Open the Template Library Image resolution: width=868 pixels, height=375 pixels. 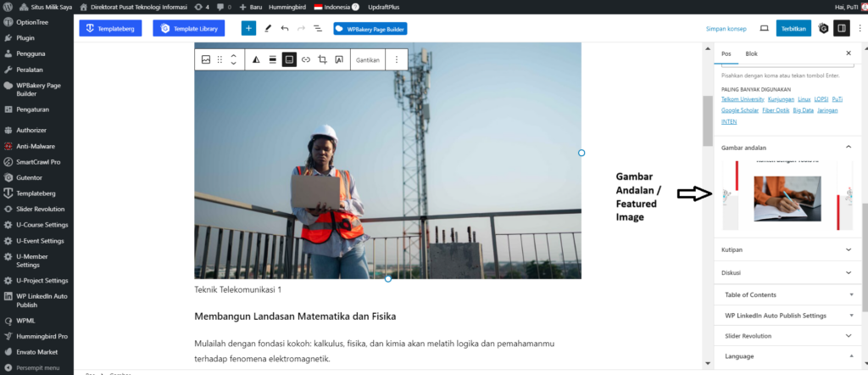pyautogui.click(x=189, y=28)
